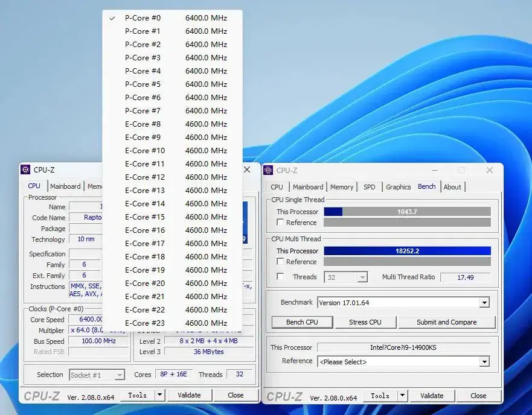Click the single thread score bar 1043.7
The height and width of the screenshot is (415, 532).
[x=407, y=212]
